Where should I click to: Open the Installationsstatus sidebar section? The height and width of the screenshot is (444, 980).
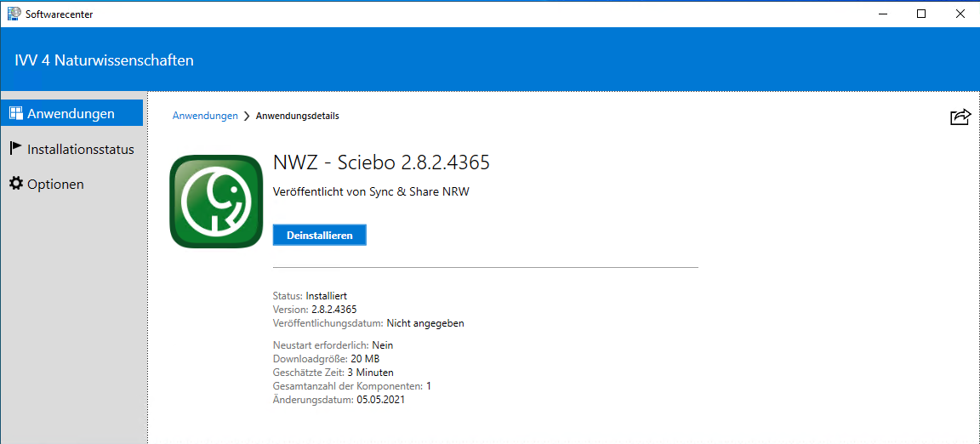point(80,150)
